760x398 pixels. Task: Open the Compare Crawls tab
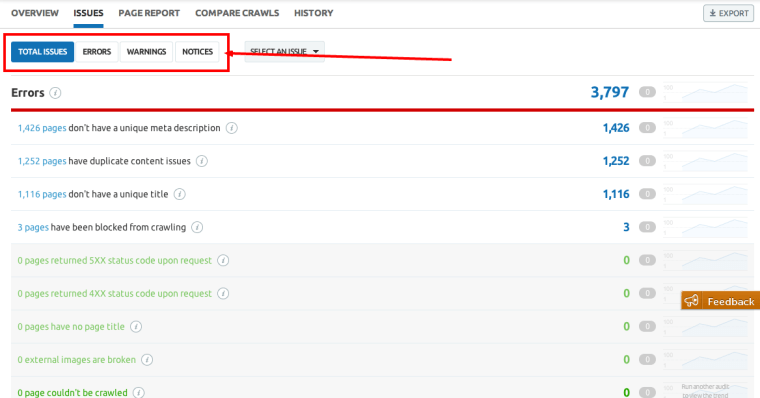point(237,13)
